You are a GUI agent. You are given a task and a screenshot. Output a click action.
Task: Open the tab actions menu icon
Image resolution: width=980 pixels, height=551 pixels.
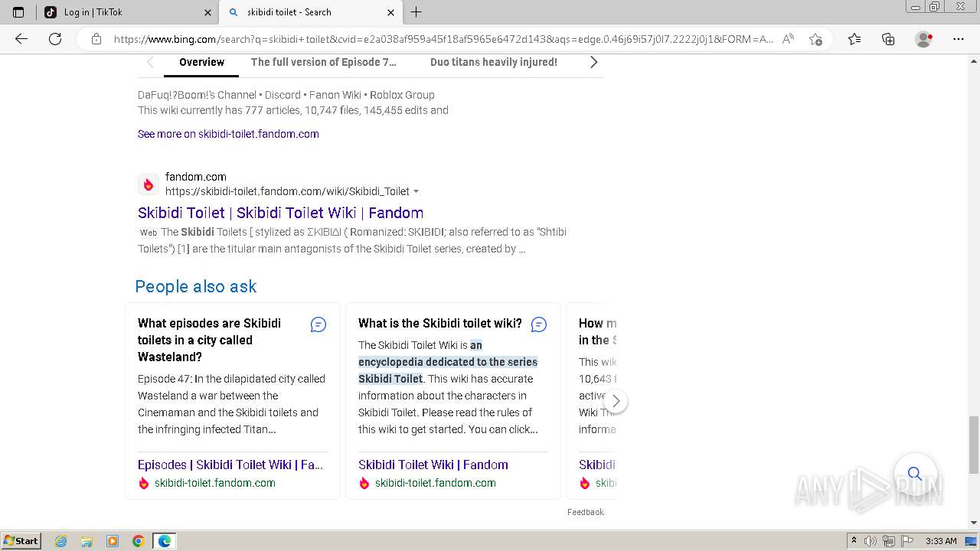pyautogui.click(x=18, y=12)
